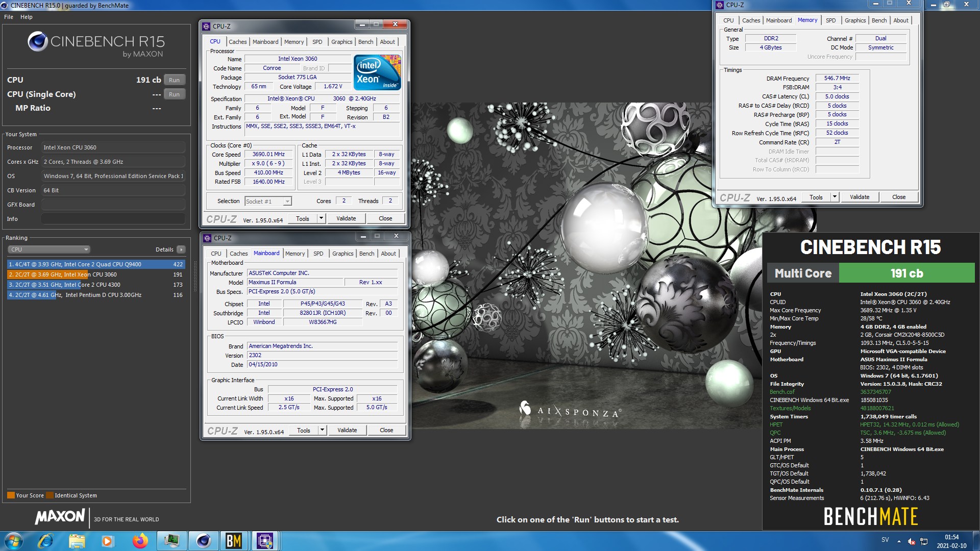
Task: Open Windows Media Player taskbar icon
Action: tap(108, 541)
